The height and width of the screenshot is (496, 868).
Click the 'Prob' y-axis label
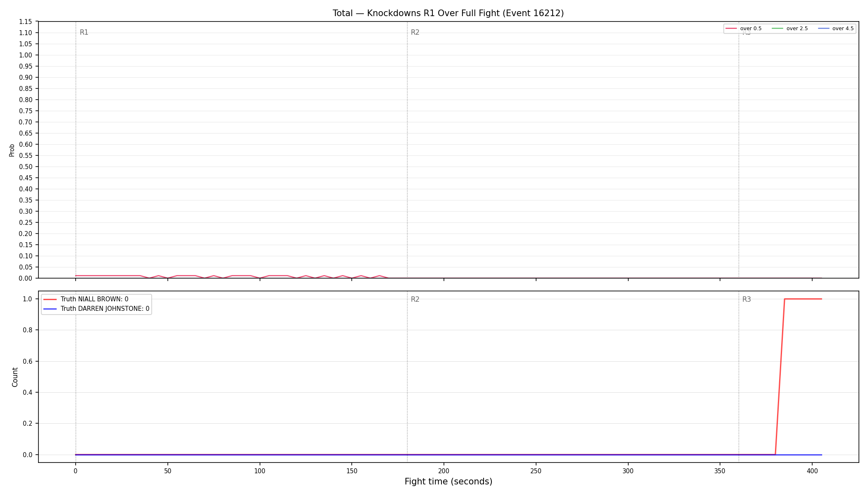12,150
